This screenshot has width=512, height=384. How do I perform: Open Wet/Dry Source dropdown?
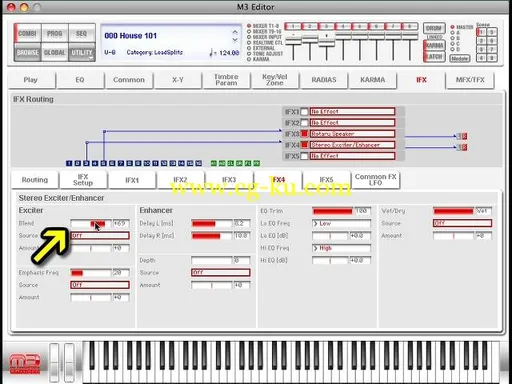[462, 223]
